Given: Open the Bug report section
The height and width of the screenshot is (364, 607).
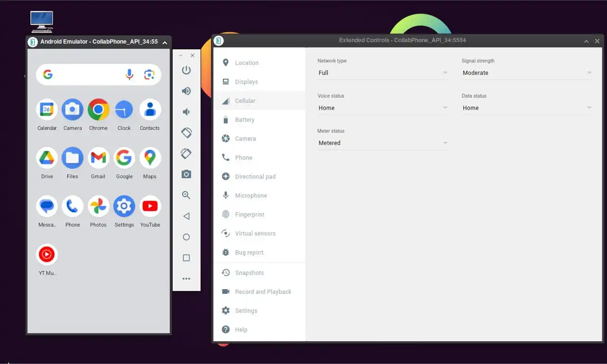Looking at the screenshot, I should coord(259,252).
